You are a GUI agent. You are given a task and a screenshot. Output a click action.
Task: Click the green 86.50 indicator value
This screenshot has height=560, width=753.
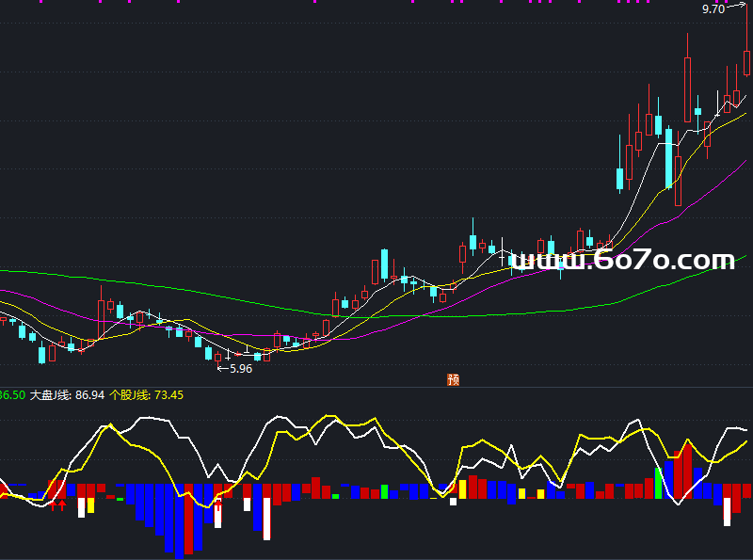click(x=11, y=395)
